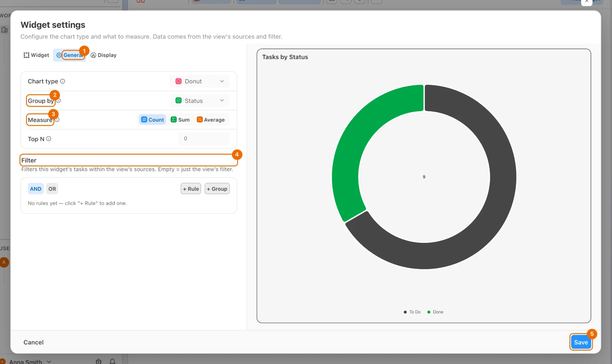This screenshot has width=612, height=364.
Task: Select the OR filter operator
Action: pos(52,189)
